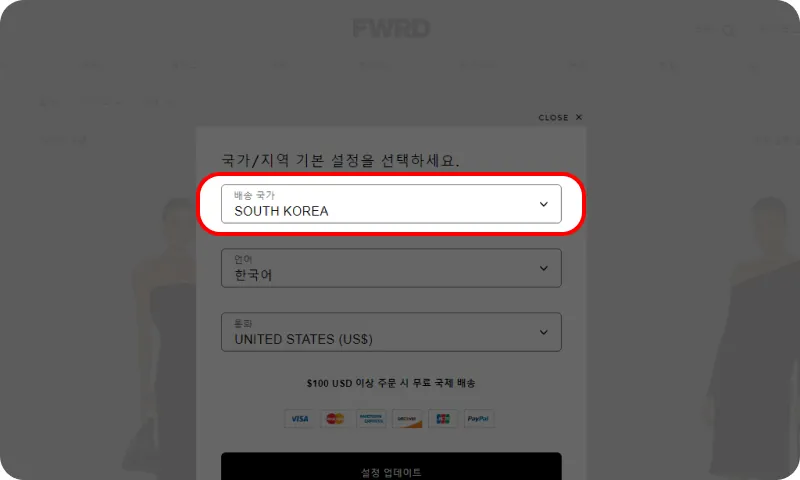800x480 pixels.
Task: Click the Mastercard payment icon
Action: (x=335, y=419)
